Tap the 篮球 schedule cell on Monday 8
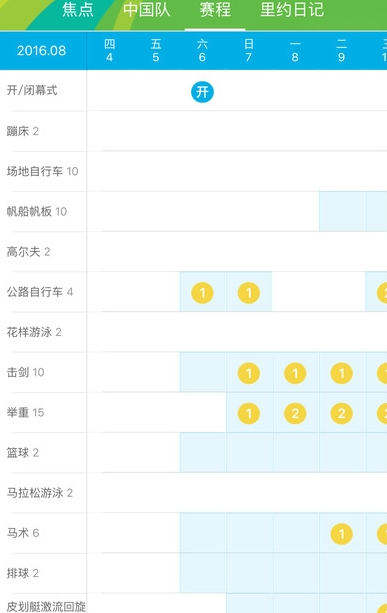The width and height of the screenshot is (387, 613). (x=296, y=452)
